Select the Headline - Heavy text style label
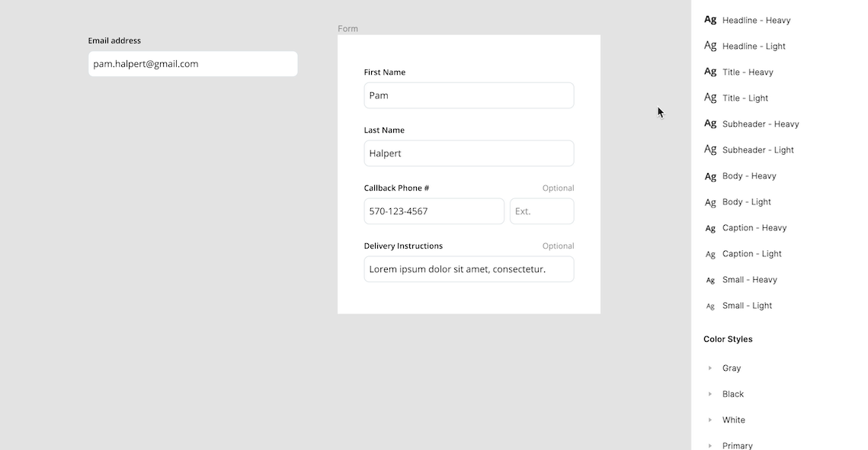The image size is (868, 450). [x=756, y=21]
